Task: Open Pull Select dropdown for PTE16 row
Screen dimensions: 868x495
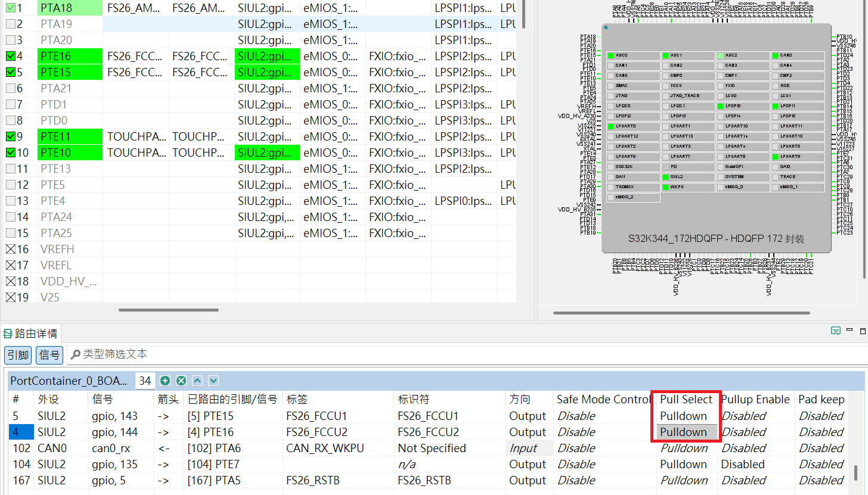Action: click(687, 432)
